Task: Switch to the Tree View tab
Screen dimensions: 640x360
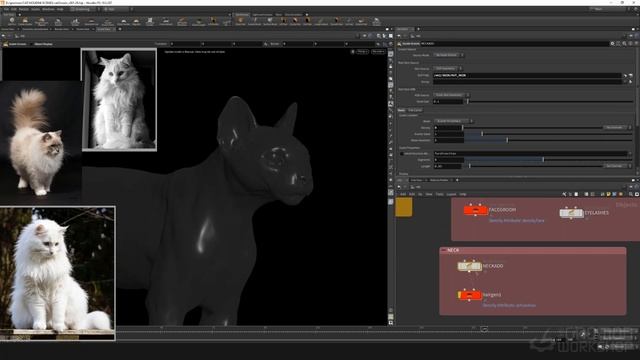Action: (416, 180)
